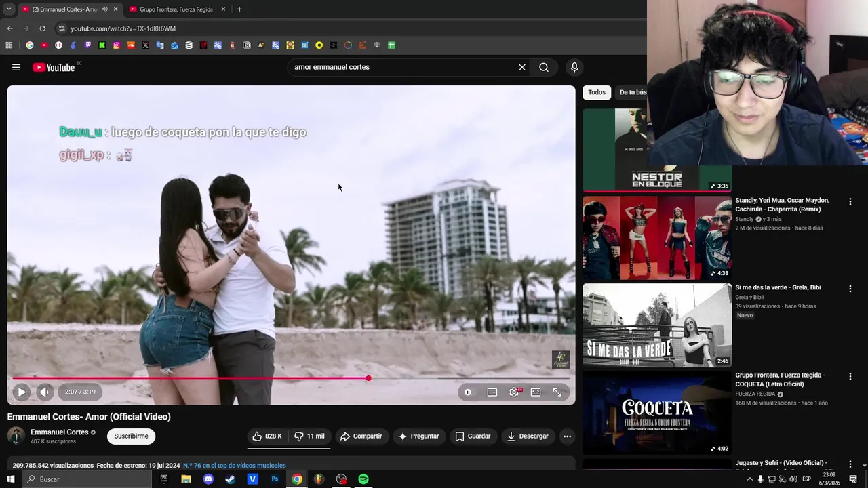Select the De tu búsqueda filter chip
Screen dimensions: 868x488
[631, 92]
